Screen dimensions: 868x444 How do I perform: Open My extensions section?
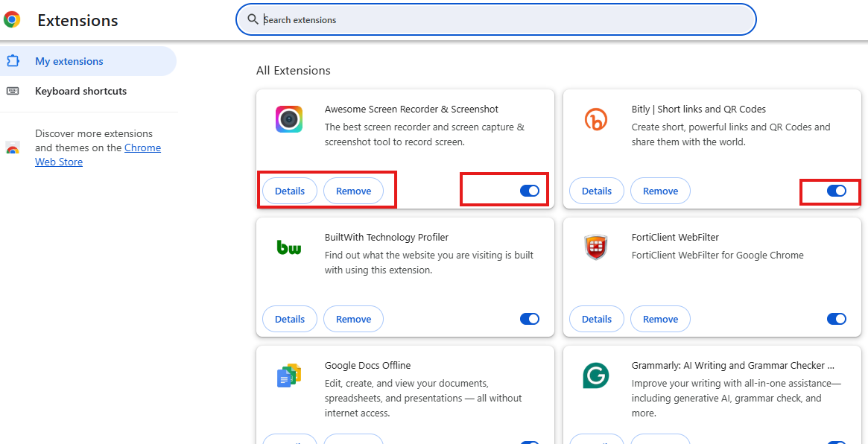click(88, 61)
